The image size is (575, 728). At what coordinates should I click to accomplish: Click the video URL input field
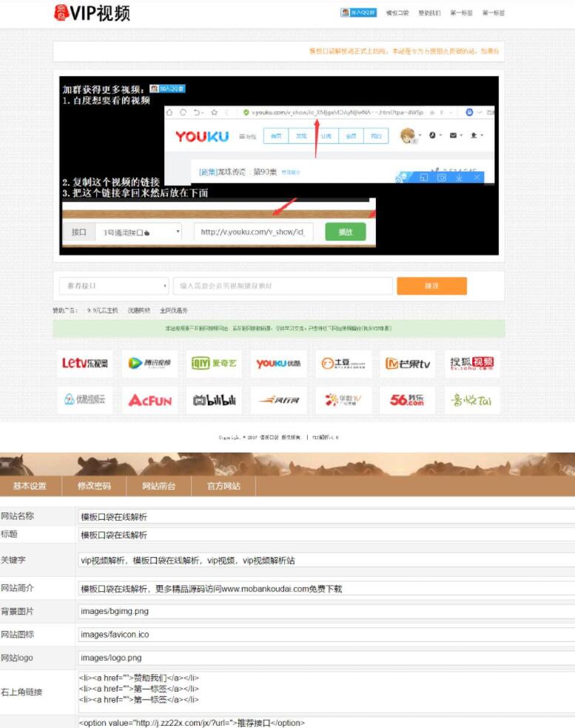283,286
